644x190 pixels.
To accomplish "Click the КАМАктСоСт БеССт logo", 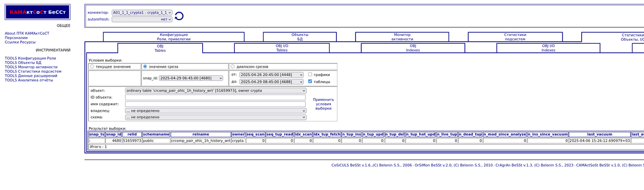I will [37, 12].
